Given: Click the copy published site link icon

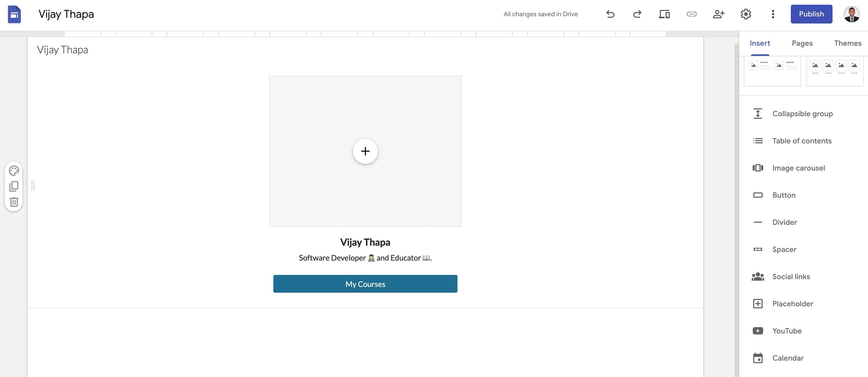Looking at the screenshot, I should coord(691,14).
